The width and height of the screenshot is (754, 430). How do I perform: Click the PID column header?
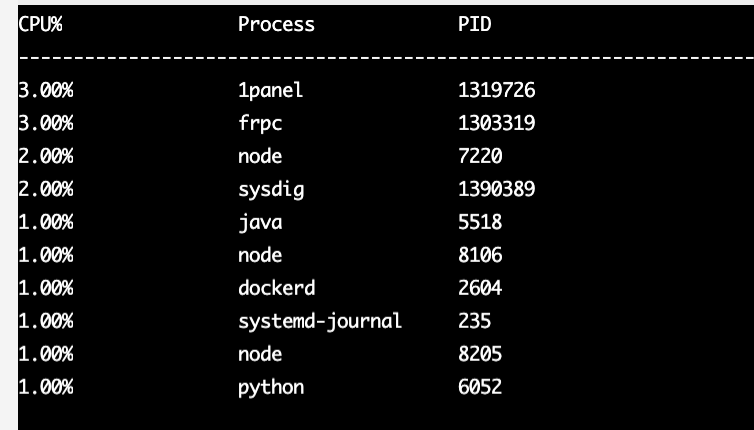pyautogui.click(x=474, y=24)
